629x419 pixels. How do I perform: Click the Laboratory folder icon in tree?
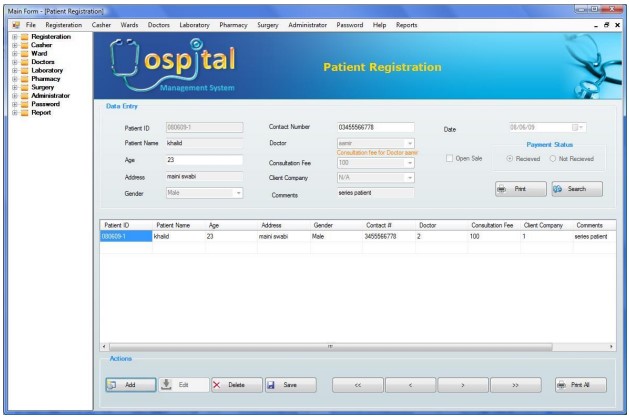(x=24, y=71)
